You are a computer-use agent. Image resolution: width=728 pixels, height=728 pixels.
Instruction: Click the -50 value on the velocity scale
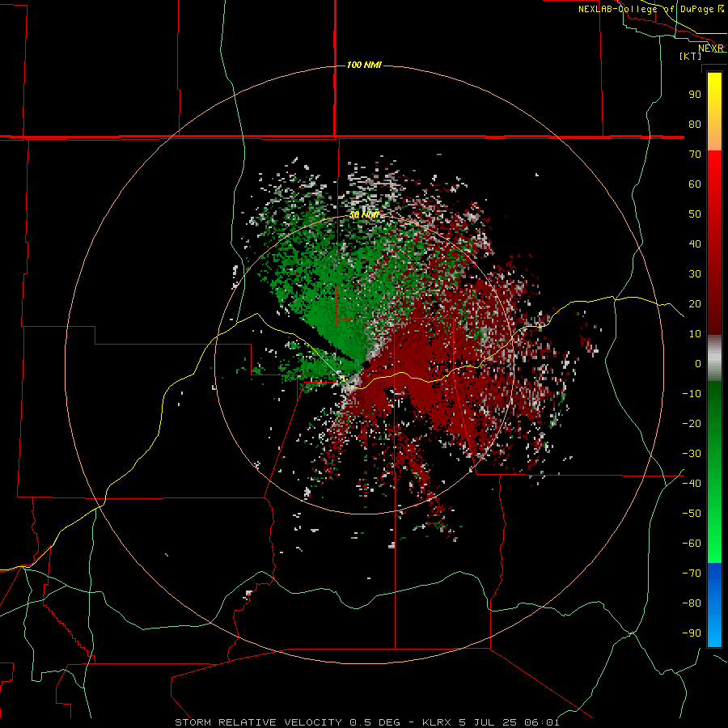point(692,514)
